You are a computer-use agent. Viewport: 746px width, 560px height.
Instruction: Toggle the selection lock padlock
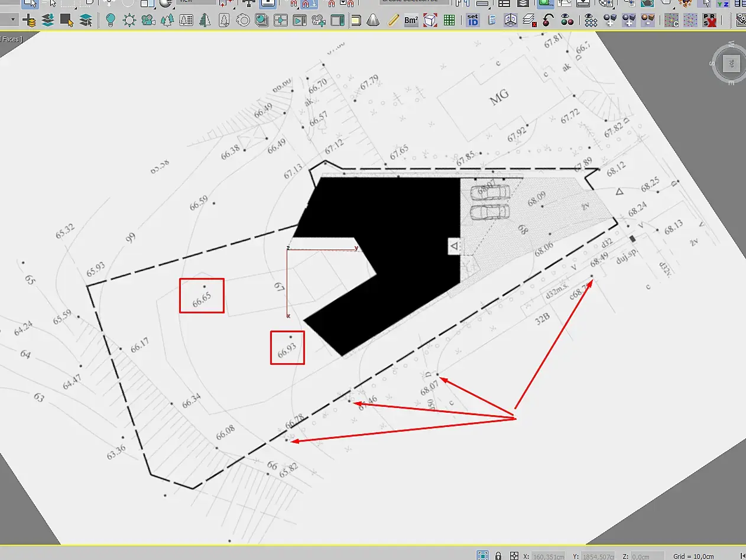coord(499,555)
